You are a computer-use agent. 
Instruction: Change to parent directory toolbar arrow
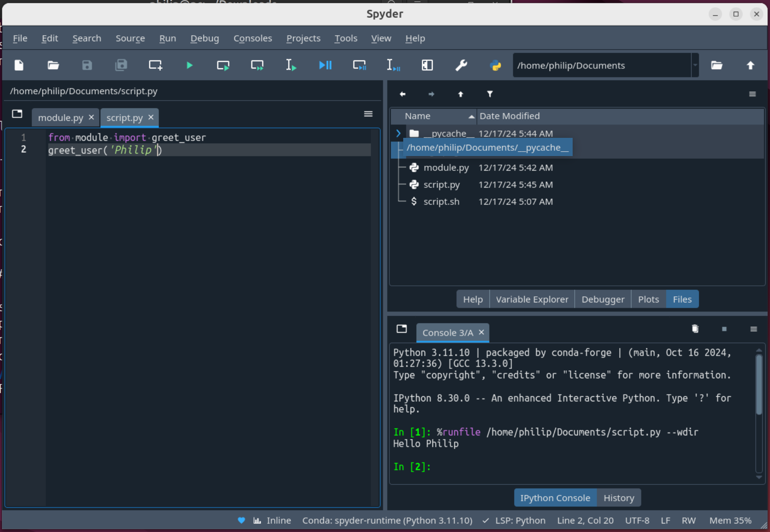pyautogui.click(x=750, y=65)
